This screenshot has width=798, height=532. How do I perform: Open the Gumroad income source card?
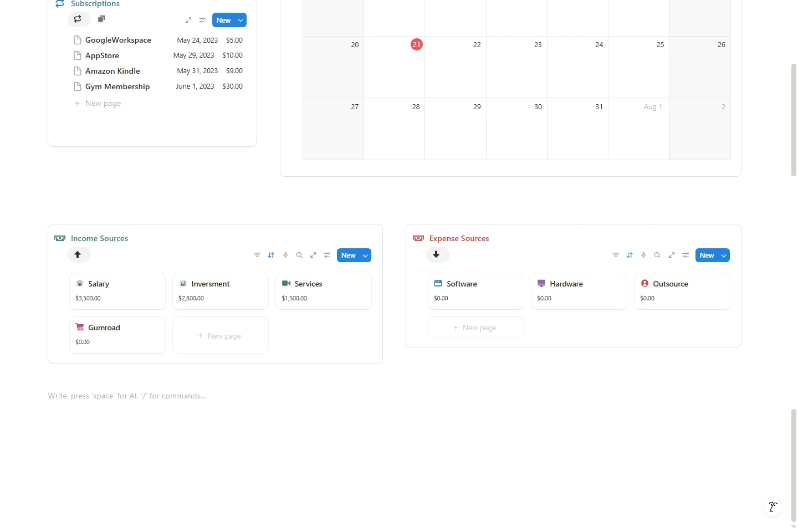[117, 335]
